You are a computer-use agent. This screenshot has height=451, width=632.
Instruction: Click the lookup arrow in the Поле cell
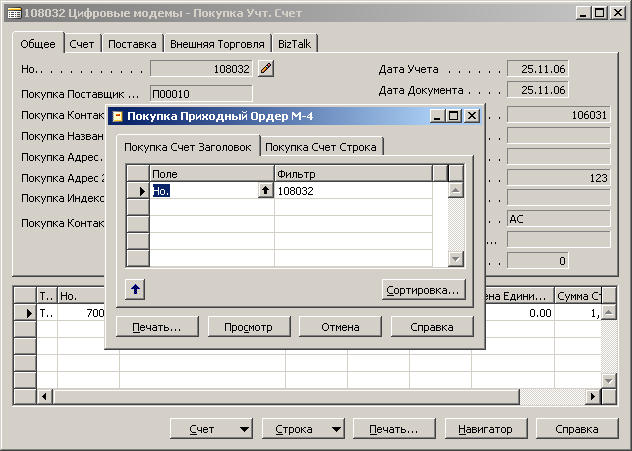pos(265,190)
